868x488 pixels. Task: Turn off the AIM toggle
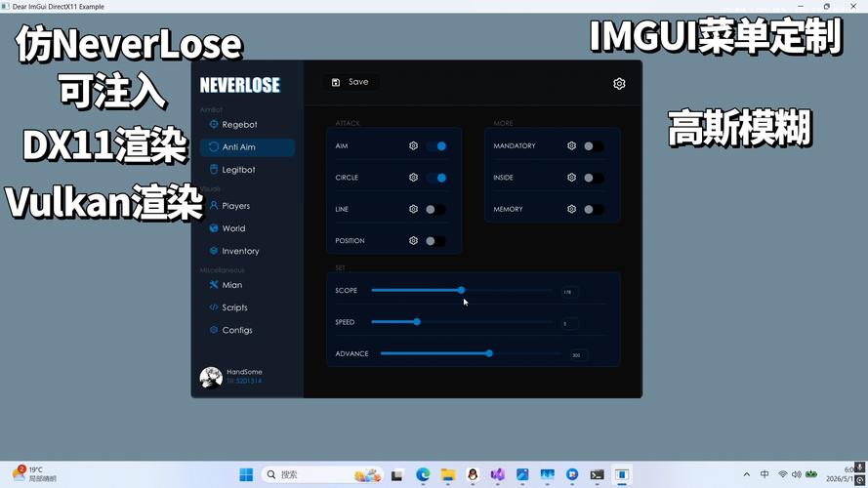click(436, 146)
